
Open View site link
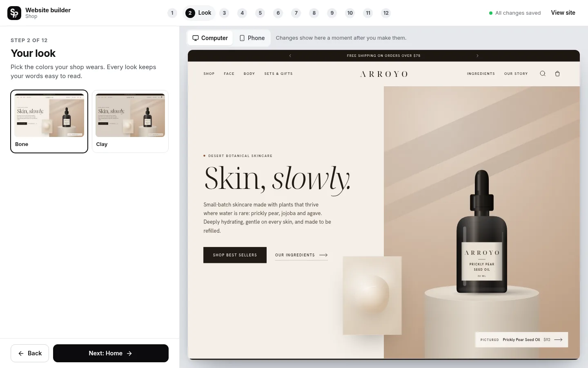[563, 13]
